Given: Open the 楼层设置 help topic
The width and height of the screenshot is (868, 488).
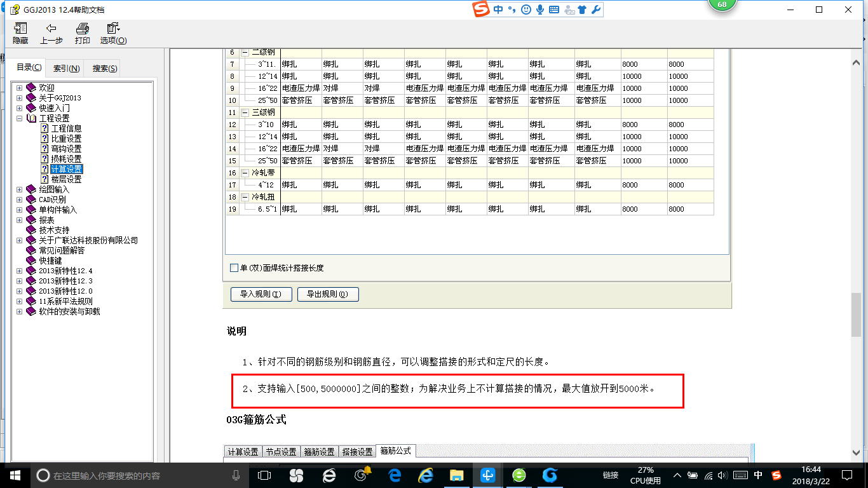Looking at the screenshot, I should click(66, 179).
